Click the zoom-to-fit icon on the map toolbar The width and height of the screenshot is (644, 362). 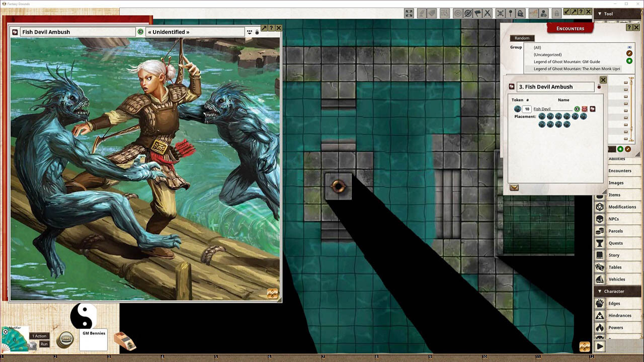(x=409, y=13)
